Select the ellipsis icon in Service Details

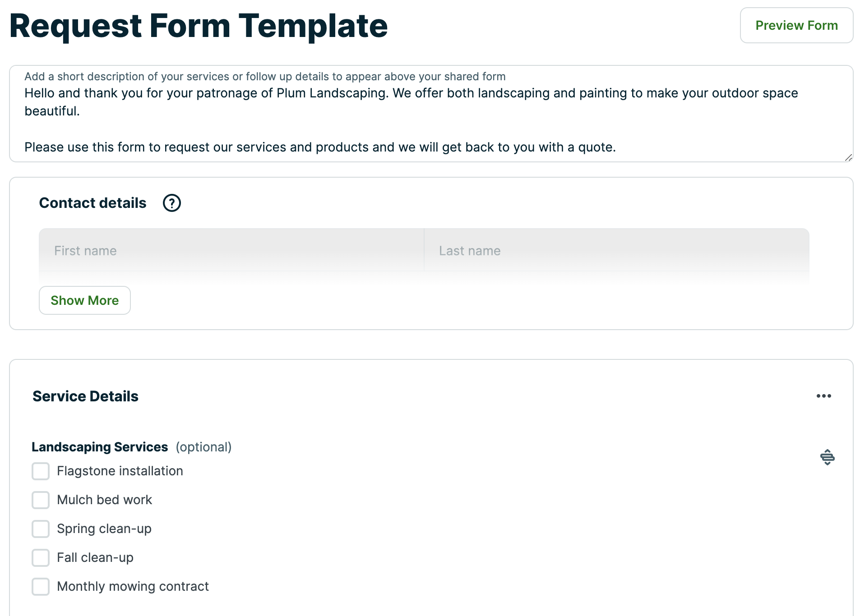(x=824, y=396)
